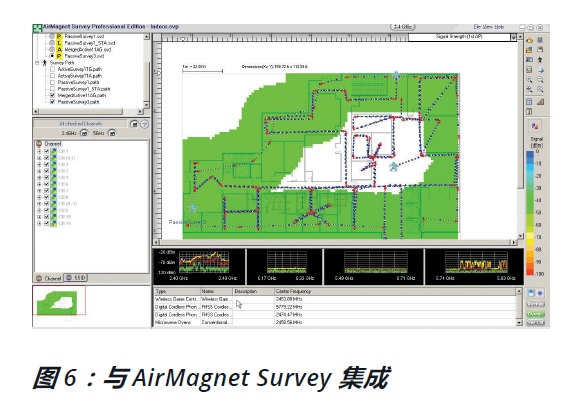Click the green button at bottom right
587x411 pixels.
click(535, 314)
